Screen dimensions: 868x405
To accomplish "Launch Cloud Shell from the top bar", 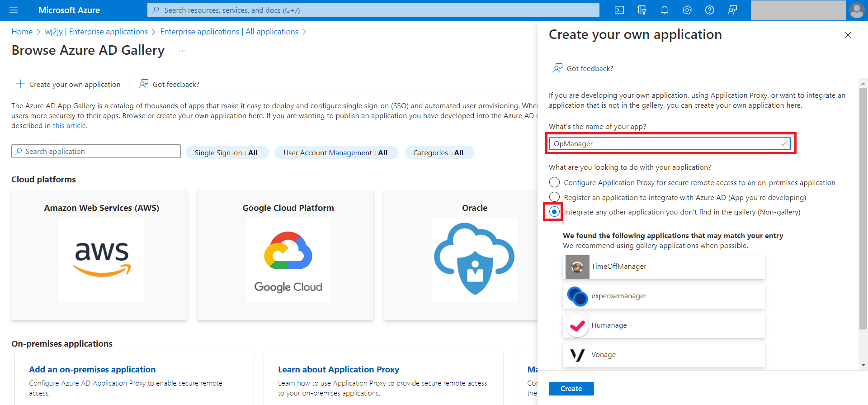I will point(619,10).
